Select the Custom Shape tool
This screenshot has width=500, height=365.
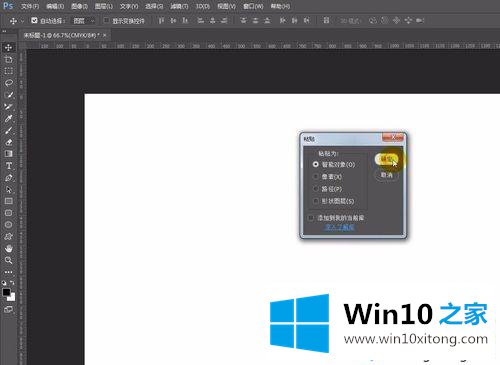coord(8,236)
